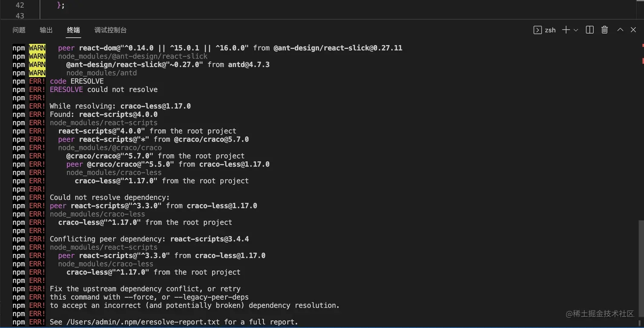644x328 pixels.
Task: Close the terminal panel with the X
Action: pyautogui.click(x=633, y=30)
